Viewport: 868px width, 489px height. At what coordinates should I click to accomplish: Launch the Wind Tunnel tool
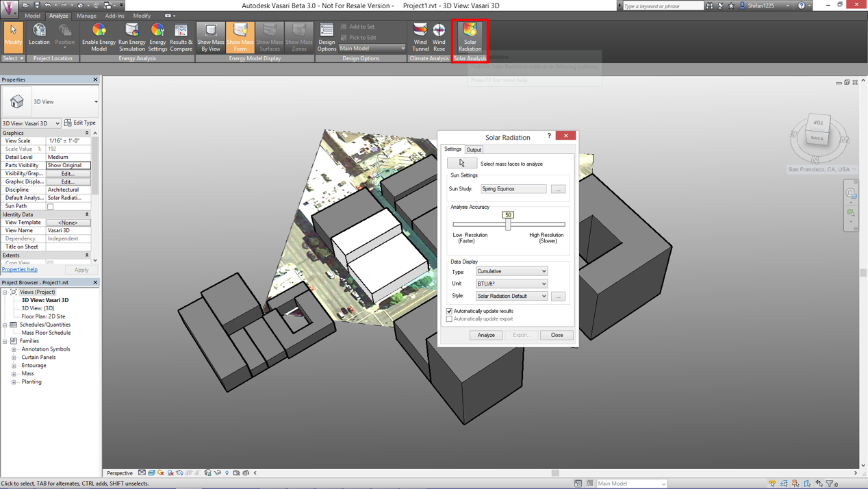(x=420, y=37)
